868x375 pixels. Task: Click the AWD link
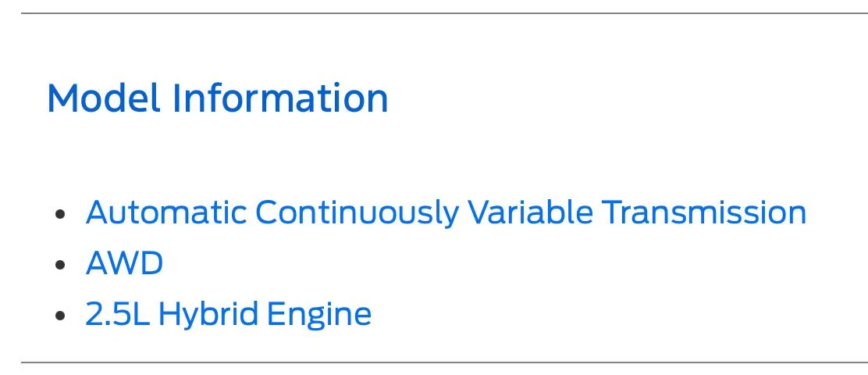(x=125, y=263)
